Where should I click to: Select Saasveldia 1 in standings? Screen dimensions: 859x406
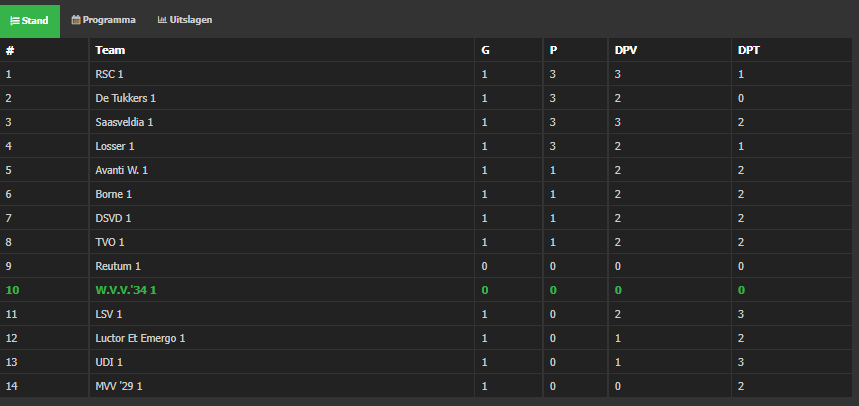pyautogui.click(x=124, y=122)
